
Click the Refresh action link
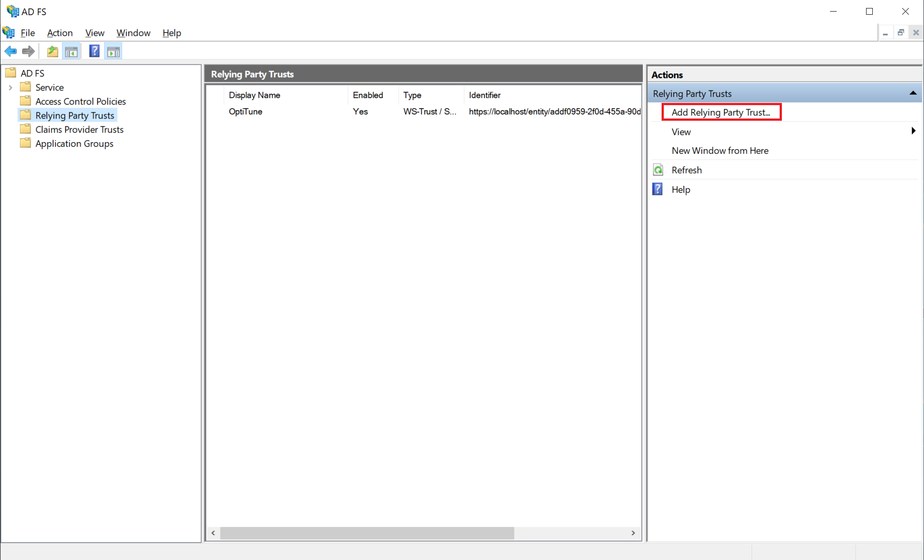(x=687, y=170)
